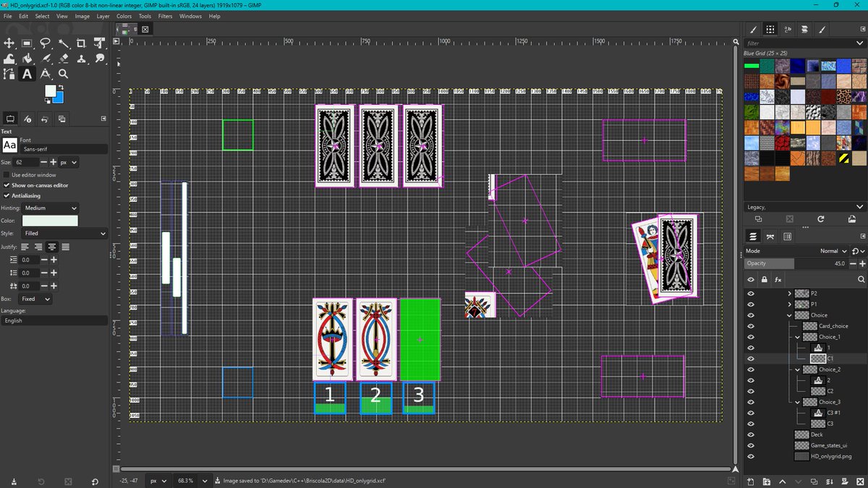Select the Paths tool
868x488 pixels.
coord(9,74)
